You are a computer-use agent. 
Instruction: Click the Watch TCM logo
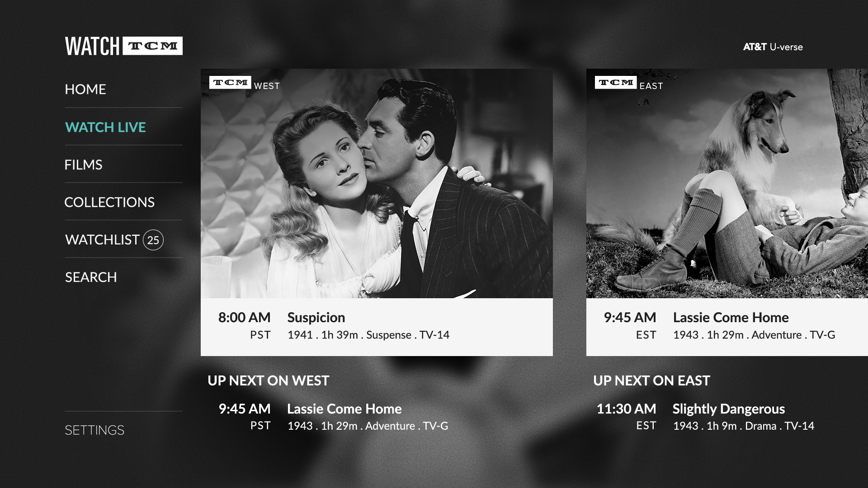point(124,46)
